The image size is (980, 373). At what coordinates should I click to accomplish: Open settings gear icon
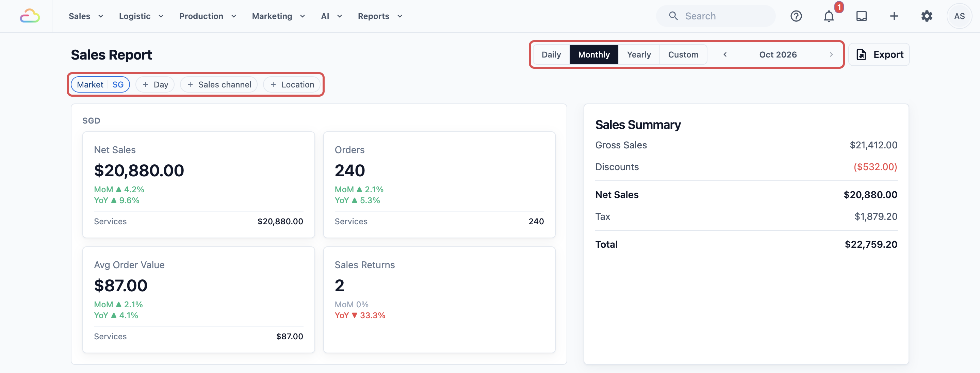pyautogui.click(x=927, y=16)
